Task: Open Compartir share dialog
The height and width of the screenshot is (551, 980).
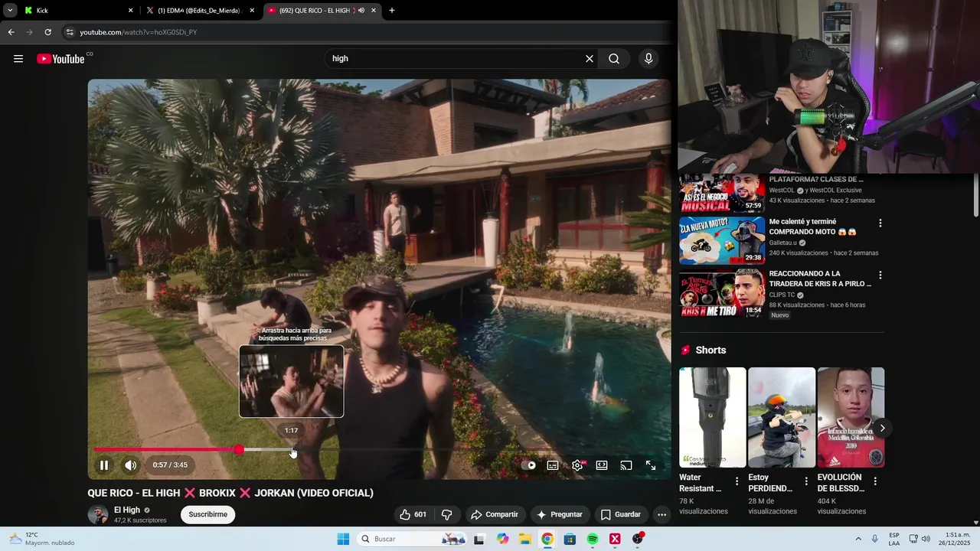Action: coord(495,514)
